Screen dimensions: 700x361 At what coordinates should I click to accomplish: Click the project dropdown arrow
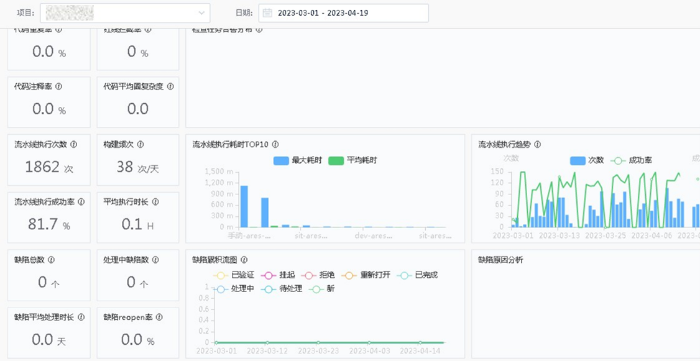(x=201, y=13)
